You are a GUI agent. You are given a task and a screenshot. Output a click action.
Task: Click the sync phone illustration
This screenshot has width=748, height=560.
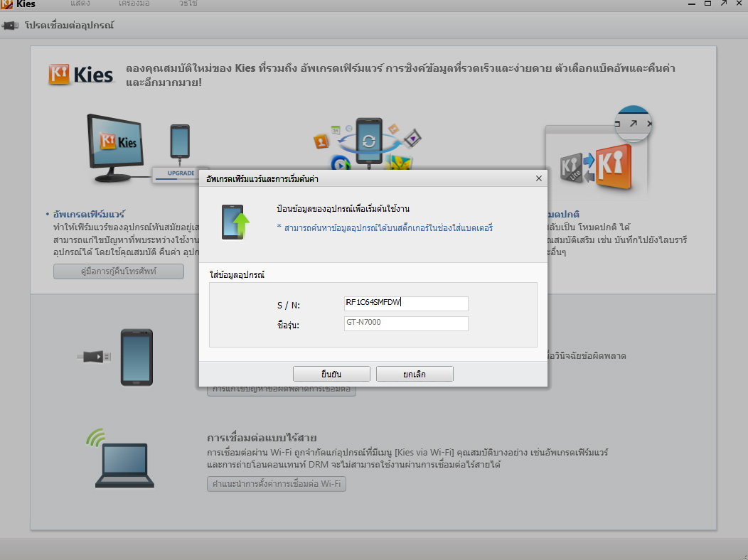(x=368, y=144)
